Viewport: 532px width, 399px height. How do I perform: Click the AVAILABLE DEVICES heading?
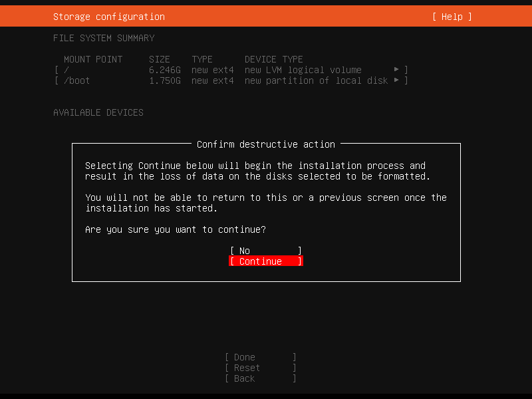(x=98, y=112)
